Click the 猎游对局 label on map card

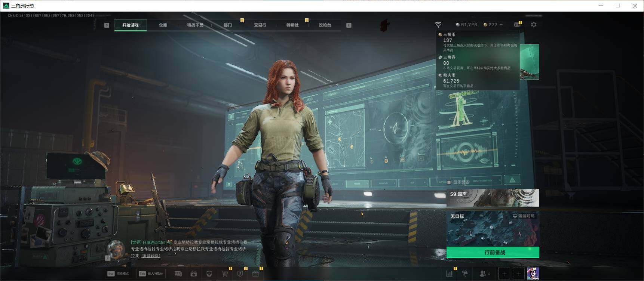click(x=524, y=216)
